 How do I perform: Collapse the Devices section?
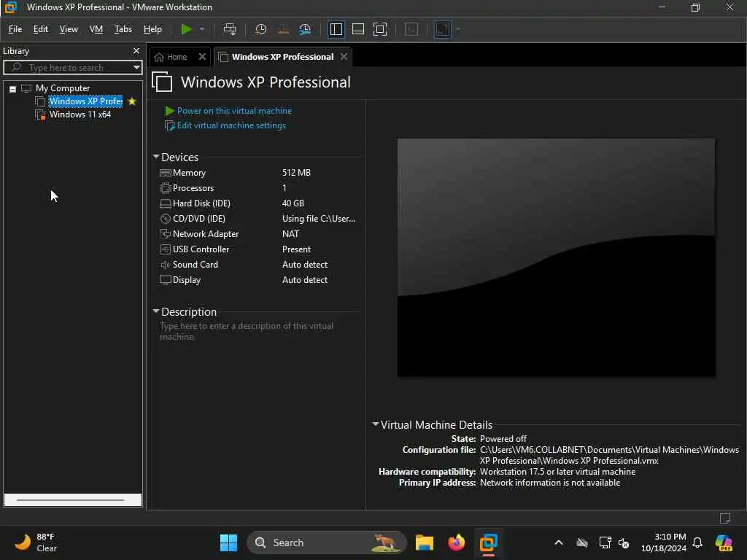[x=156, y=157]
